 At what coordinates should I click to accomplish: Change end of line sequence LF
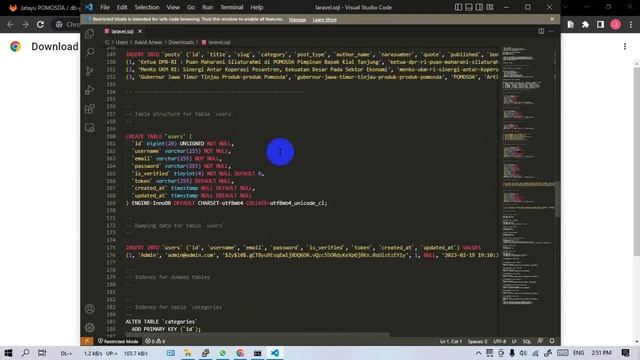514,341
